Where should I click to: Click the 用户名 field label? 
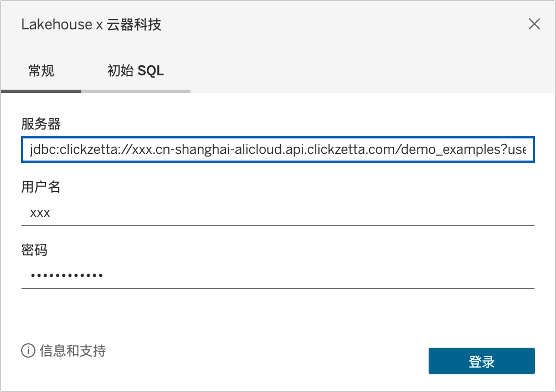tap(41, 187)
